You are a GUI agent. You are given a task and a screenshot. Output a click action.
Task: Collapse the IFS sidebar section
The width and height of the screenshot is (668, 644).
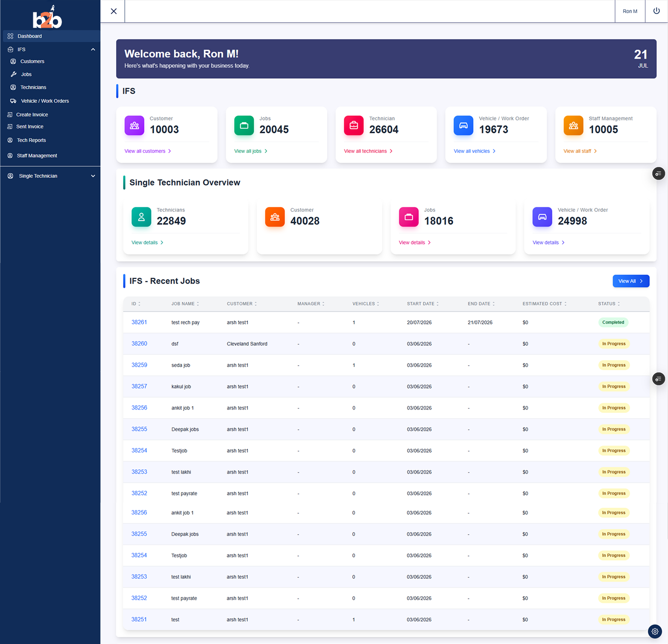pyautogui.click(x=93, y=50)
